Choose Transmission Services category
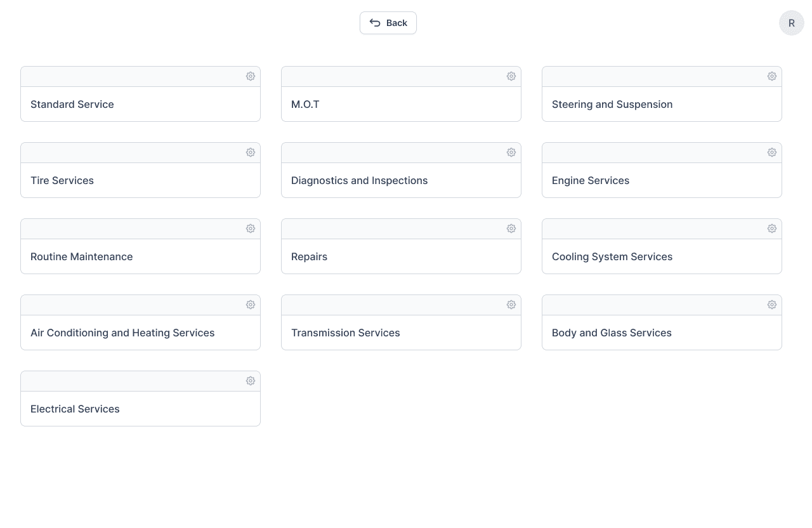Viewport: 812px width, 528px height. tap(346, 333)
